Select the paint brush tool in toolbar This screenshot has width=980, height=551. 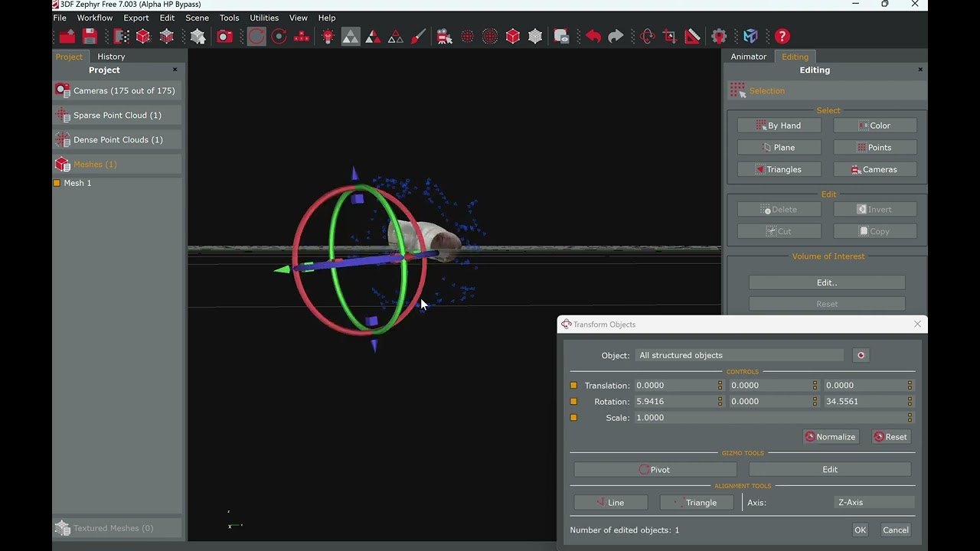pyautogui.click(x=418, y=36)
